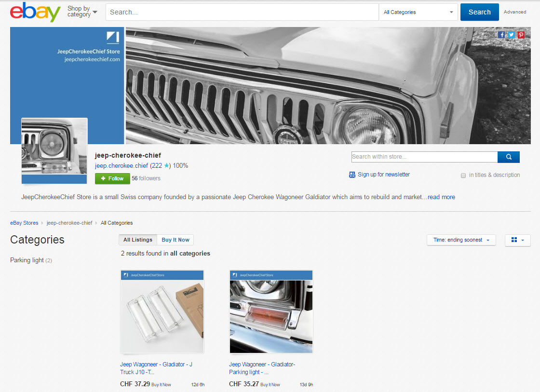Open the jeep.cherokee.chief seller profile link

click(x=121, y=166)
